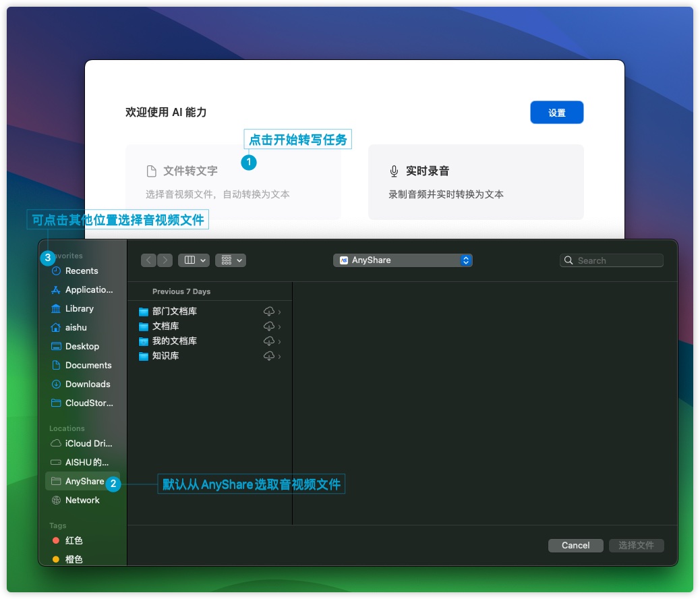Screen dimensions: 700x599
Task: Open the 实时录音 card
Action: [476, 182]
